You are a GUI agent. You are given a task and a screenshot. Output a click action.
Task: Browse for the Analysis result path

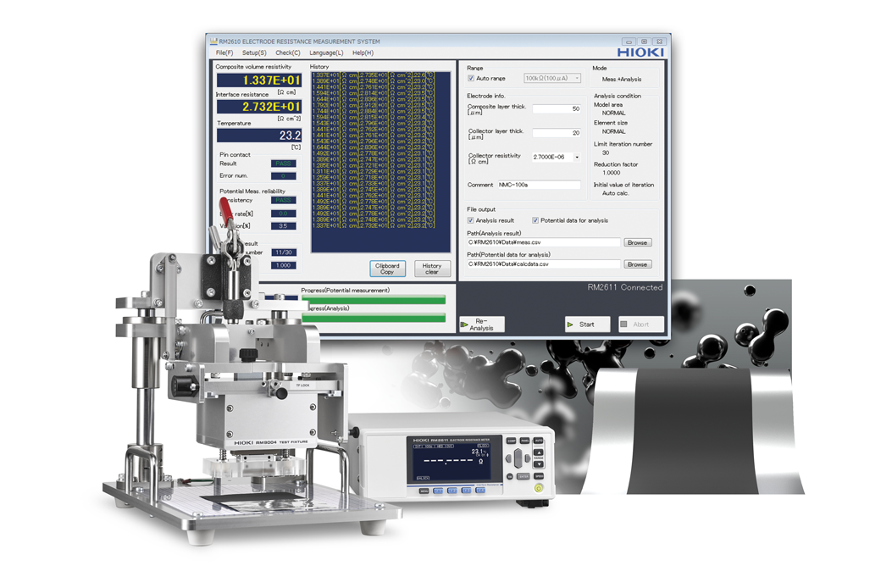point(637,241)
